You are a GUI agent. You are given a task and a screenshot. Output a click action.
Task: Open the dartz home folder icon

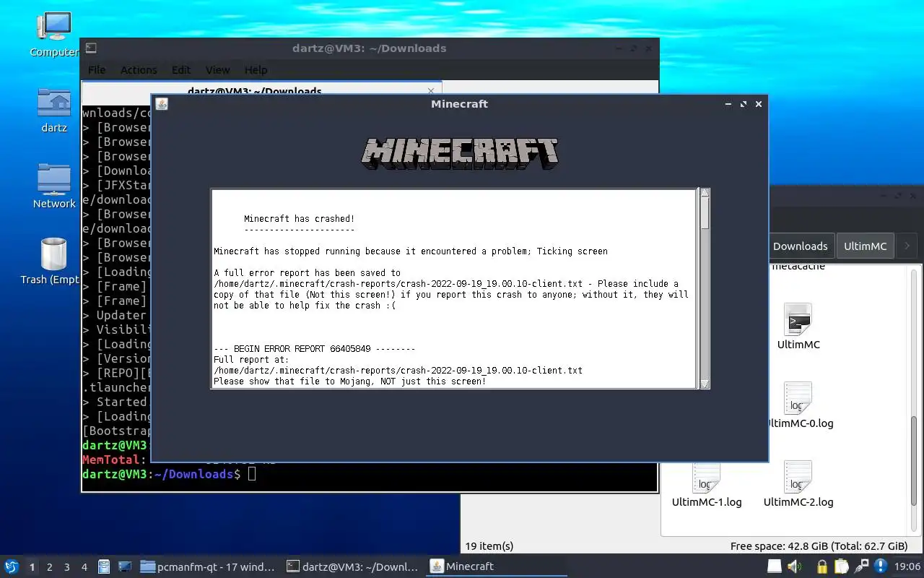[54, 111]
